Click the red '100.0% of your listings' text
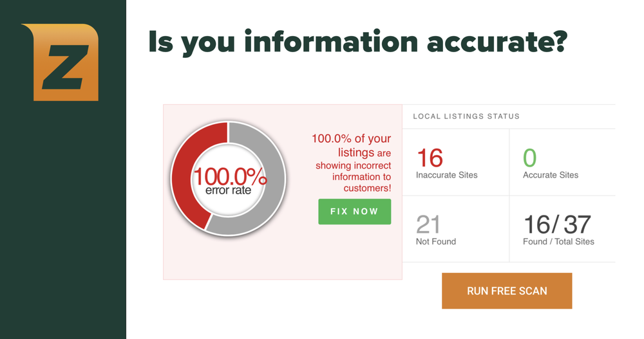 351,145
